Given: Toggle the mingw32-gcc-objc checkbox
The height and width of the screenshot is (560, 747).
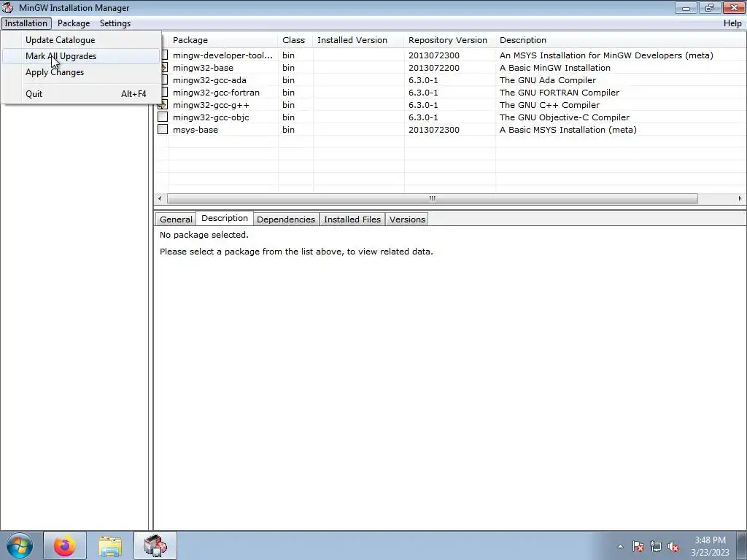Looking at the screenshot, I should click(x=163, y=117).
